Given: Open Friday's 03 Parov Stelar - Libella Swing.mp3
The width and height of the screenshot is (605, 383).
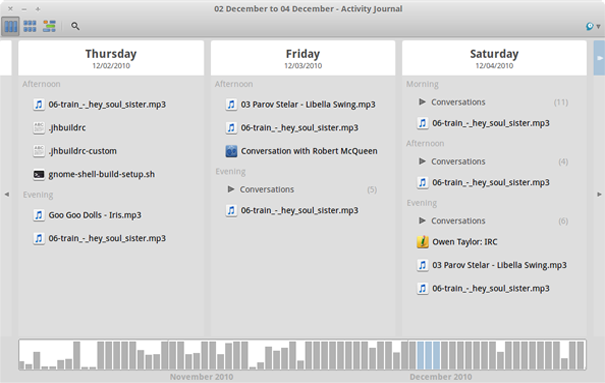Looking at the screenshot, I should pyautogui.click(x=308, y=105).
